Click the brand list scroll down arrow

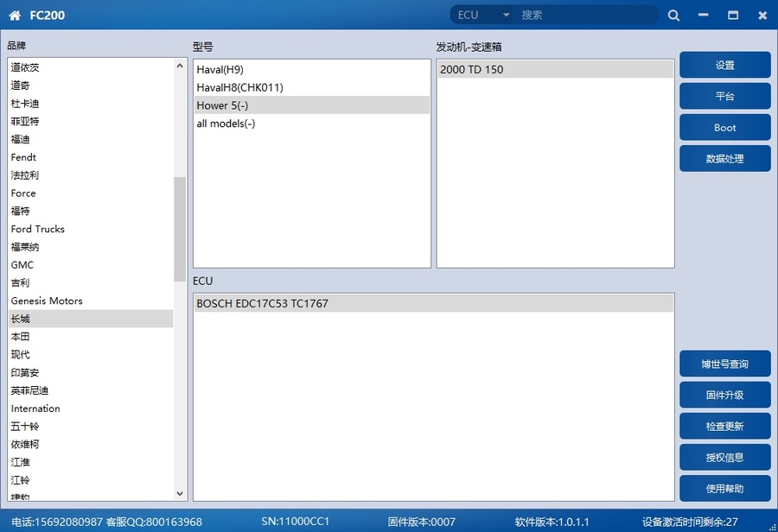tap(180, 494)
